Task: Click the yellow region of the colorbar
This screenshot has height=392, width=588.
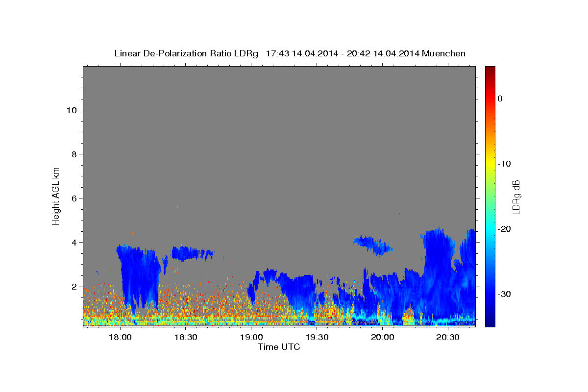Action: 490,164
